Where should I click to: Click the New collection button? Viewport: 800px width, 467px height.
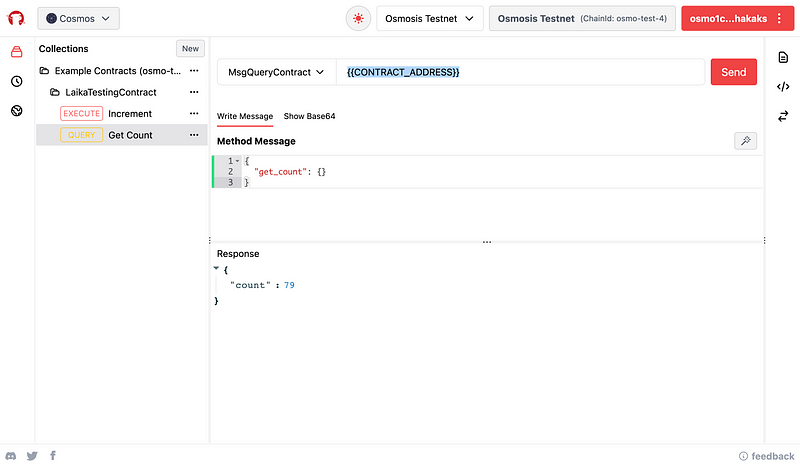point(190,48)
